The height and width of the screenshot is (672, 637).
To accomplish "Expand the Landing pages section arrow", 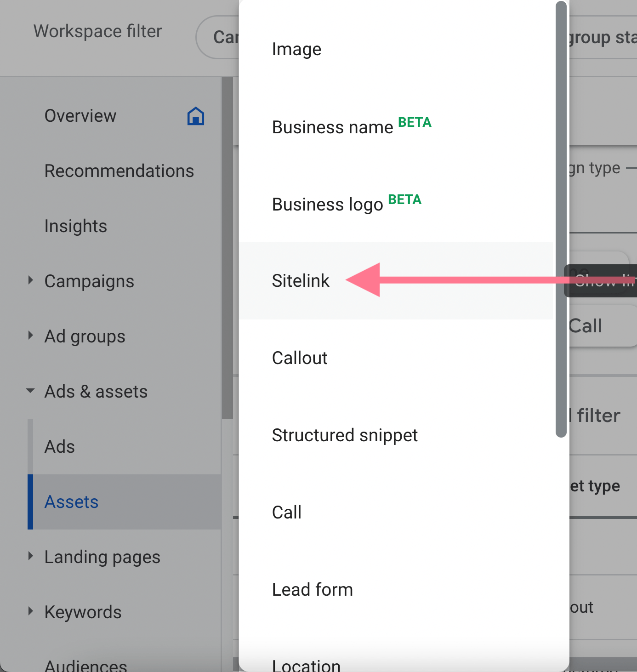I will pos(30,556).
